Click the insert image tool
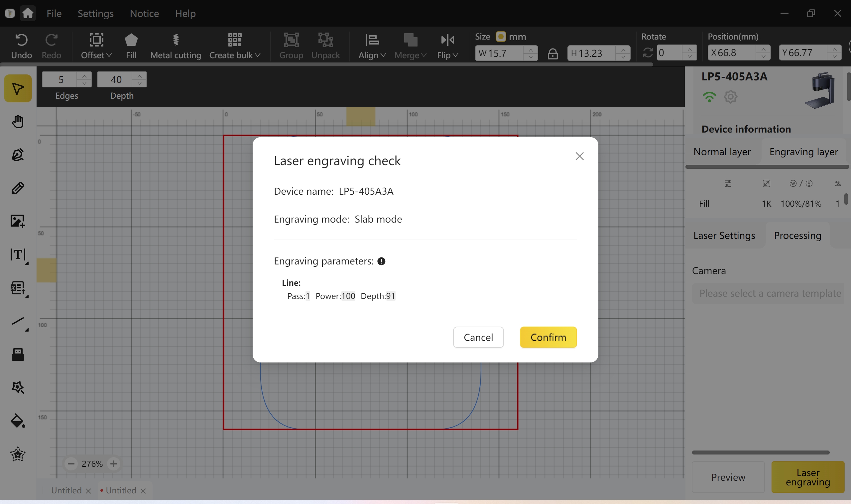 coord(18,221)
